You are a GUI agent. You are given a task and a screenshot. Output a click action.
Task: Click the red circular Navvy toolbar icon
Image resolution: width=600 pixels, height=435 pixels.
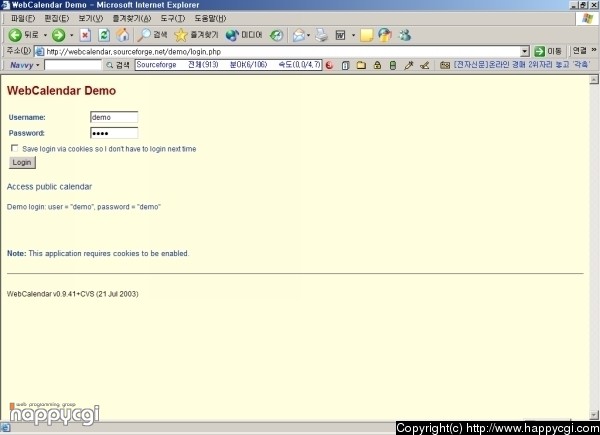point(329,65)
